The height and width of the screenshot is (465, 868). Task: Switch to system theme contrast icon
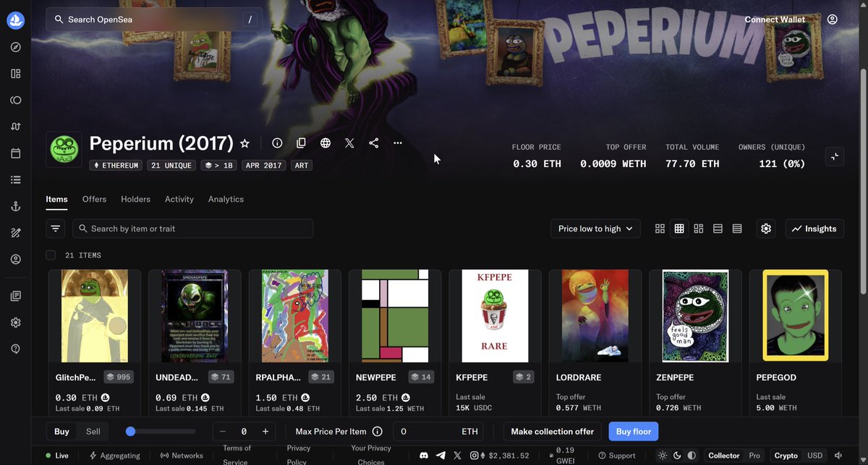(692, 456)
